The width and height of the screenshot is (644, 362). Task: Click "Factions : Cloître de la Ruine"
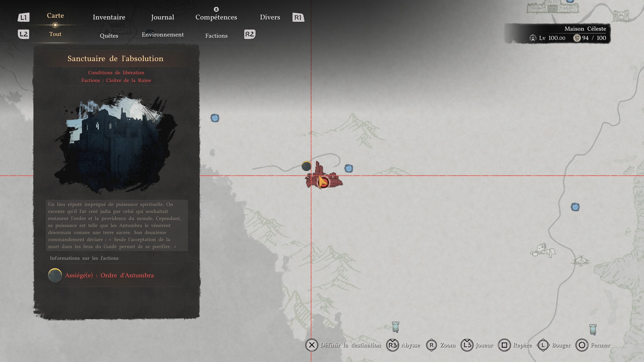coord(116,80)
